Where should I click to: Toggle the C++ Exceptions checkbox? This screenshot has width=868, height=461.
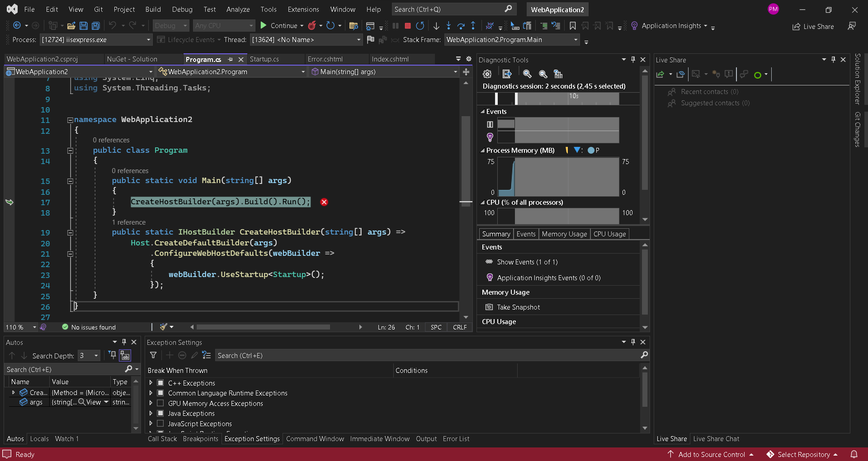160,383
